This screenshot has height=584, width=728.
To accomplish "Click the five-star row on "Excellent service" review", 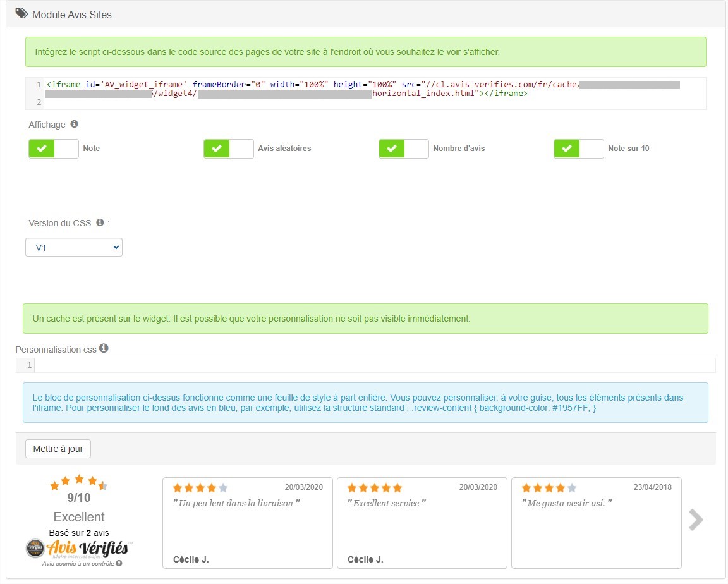I will click(374, 487).
